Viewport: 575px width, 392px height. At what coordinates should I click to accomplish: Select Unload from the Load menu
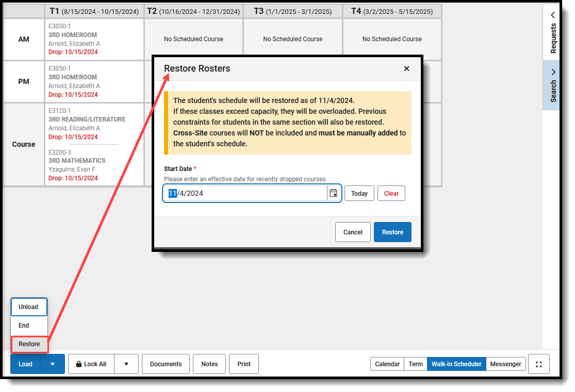pyautogui.click(x=29, y=307)
